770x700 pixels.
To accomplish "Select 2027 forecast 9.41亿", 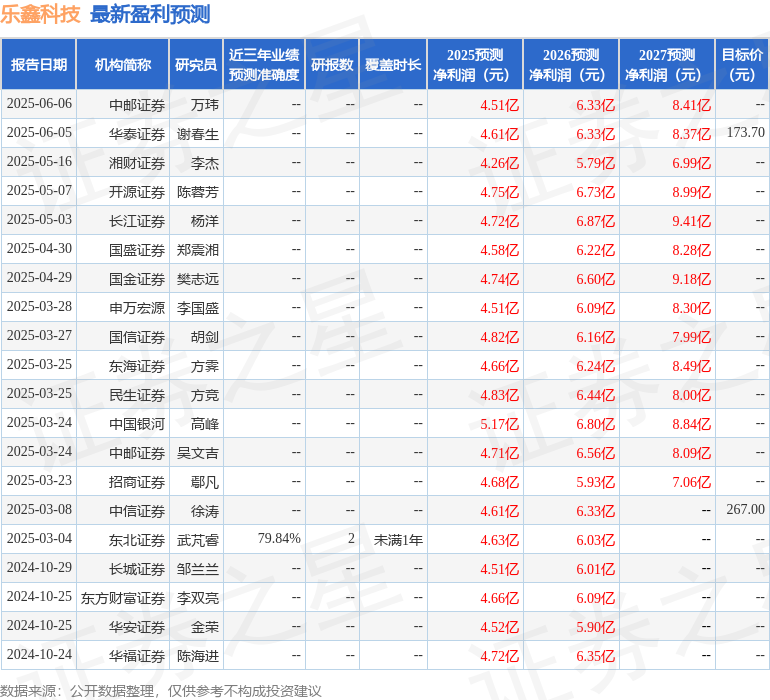I will tap(691, 221).
